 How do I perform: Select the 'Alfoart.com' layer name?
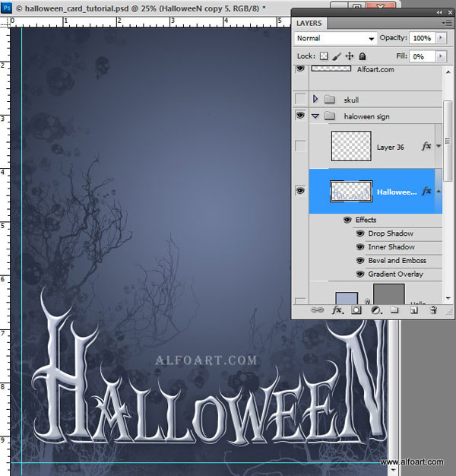tap(375, 69)
